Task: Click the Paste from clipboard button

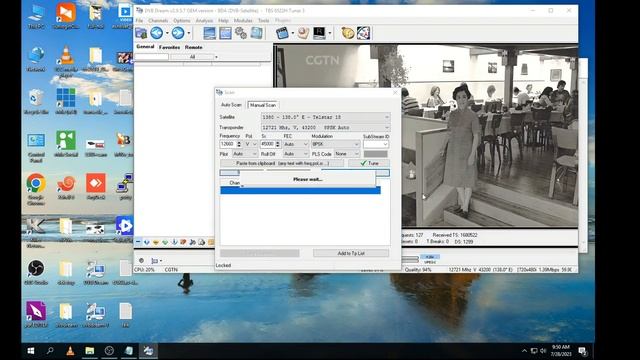Action: click(x=282, y=163)
